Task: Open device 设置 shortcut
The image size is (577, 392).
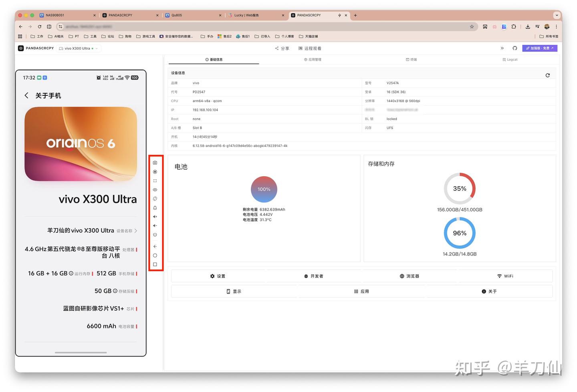Action: [x=218, y=276]
